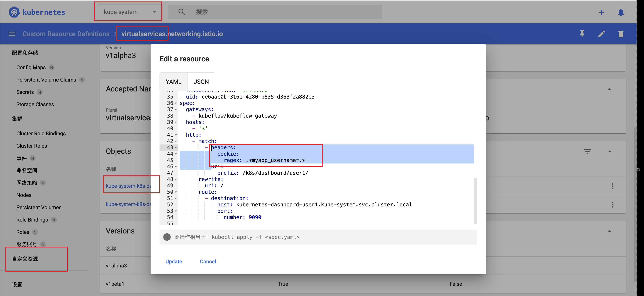Click the Update button

(174, 261)
